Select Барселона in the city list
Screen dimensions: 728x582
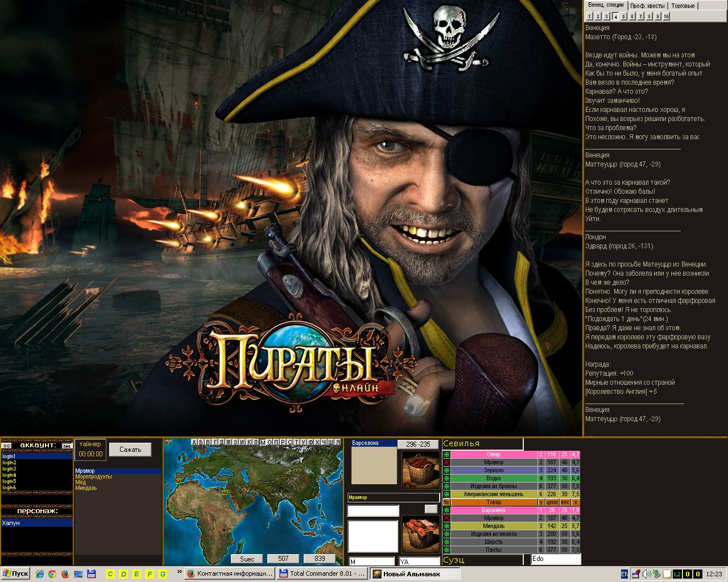click(374, 443)
